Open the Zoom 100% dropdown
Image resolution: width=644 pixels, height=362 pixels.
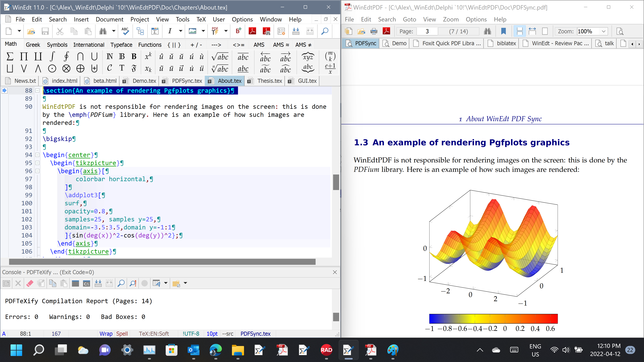[604, 31]
